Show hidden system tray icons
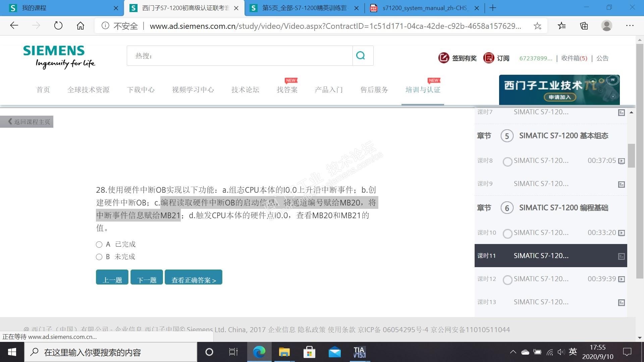The image size is (644, 362). 513,352
